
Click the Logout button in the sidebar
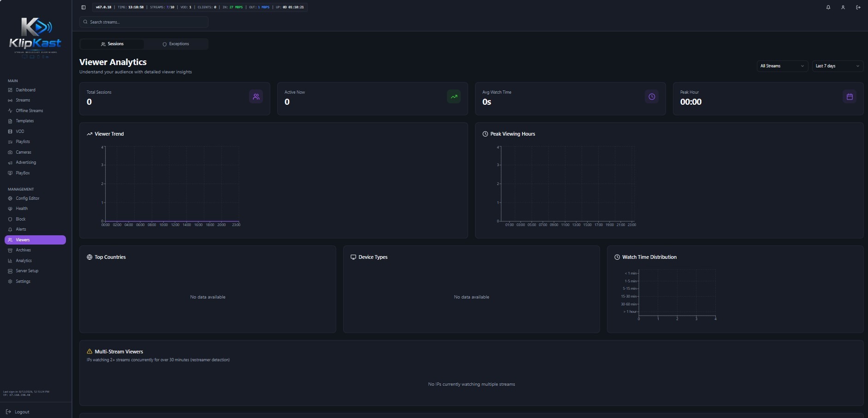pos(18,412)
